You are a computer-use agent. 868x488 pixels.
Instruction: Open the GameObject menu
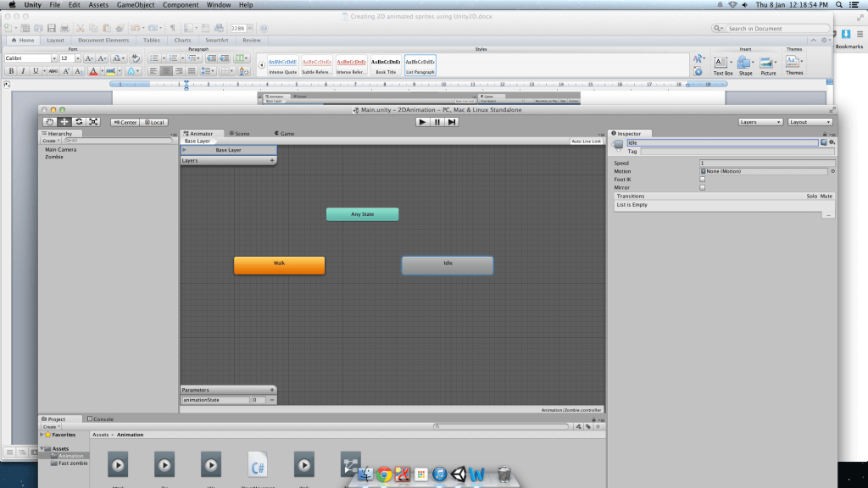pos(136,5)
